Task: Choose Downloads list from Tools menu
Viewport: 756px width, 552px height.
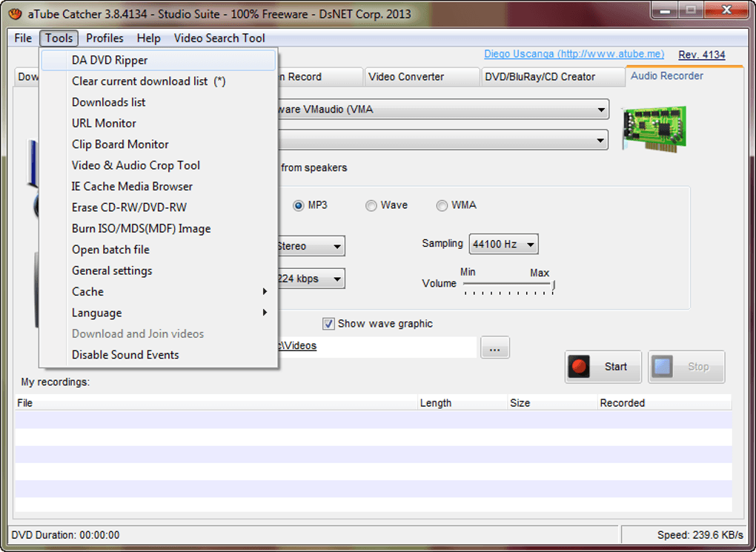Action: pyautogui.click(x=159, y=102)
